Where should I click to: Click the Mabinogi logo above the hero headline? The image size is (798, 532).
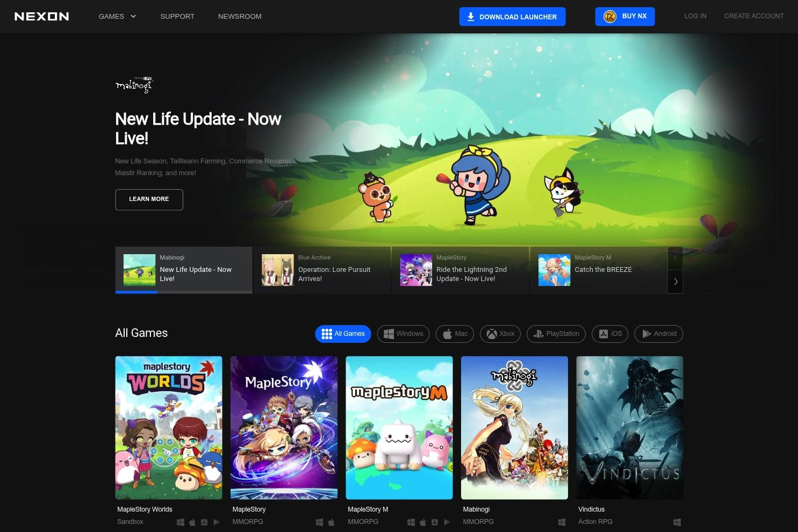(x=134, y=85)
